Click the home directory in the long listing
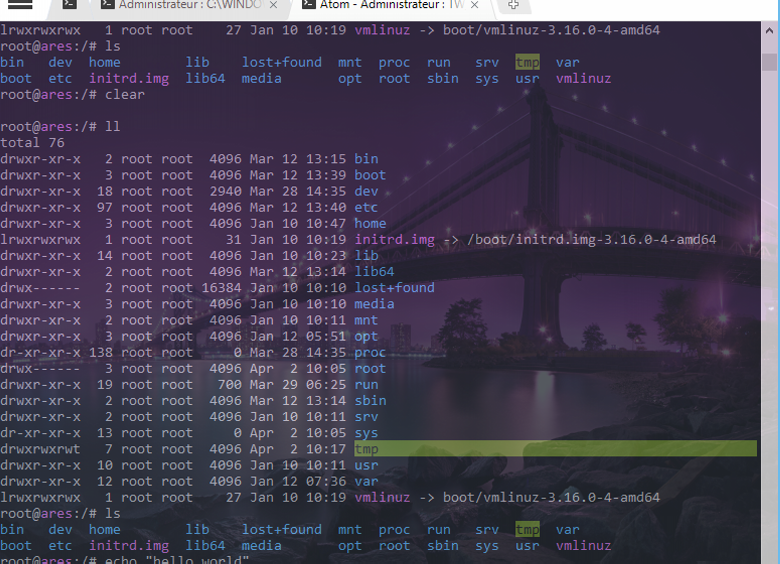The image size is (780, 564). 370,224
